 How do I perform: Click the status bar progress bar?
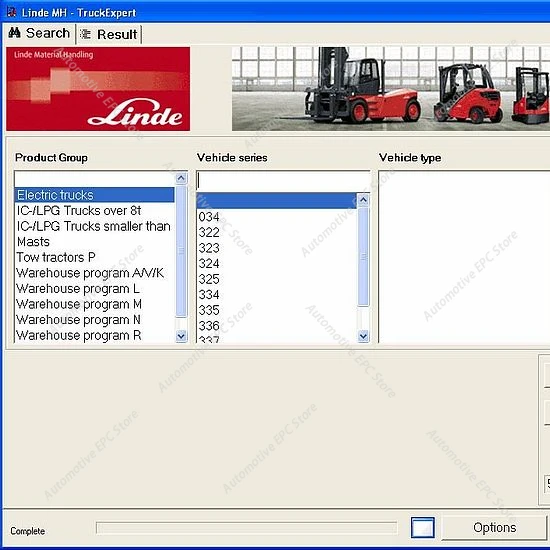pos(247,528)
